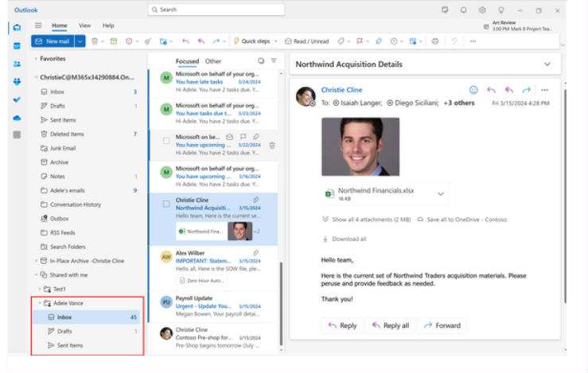The height and width of the screenshot is (373, 588).
Task: Delete the hovered 'You have upcoming' 3/22 message
Action: tap(272, 145)
